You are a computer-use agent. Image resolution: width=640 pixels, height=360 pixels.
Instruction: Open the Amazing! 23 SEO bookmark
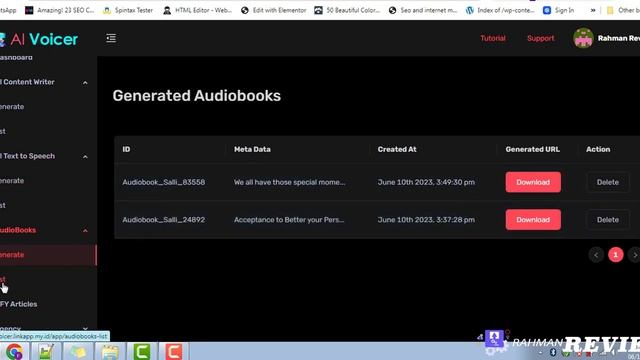(x=60, y=10)
